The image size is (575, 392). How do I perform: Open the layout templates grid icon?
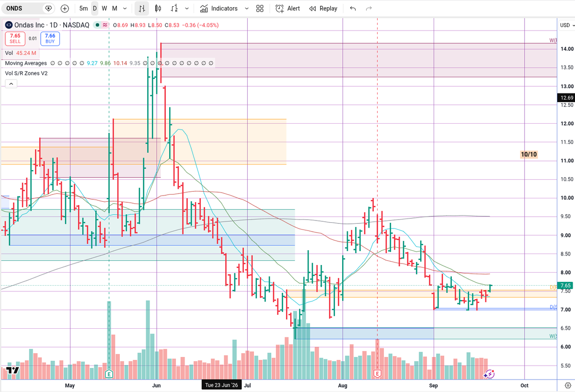click(x=260, y=8)
